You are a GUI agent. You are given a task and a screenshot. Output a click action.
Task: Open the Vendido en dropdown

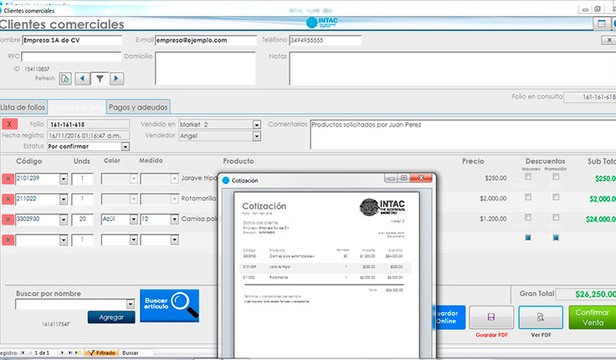pos(257,125)
